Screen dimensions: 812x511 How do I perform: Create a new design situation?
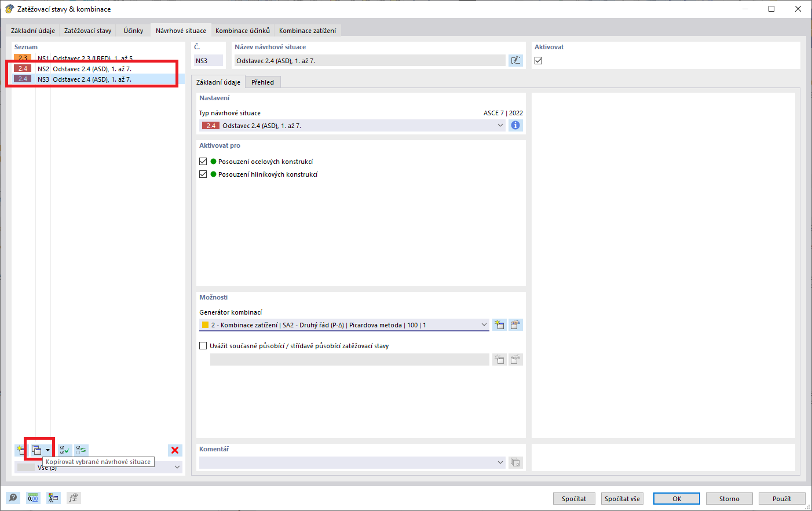click(21, 450)
